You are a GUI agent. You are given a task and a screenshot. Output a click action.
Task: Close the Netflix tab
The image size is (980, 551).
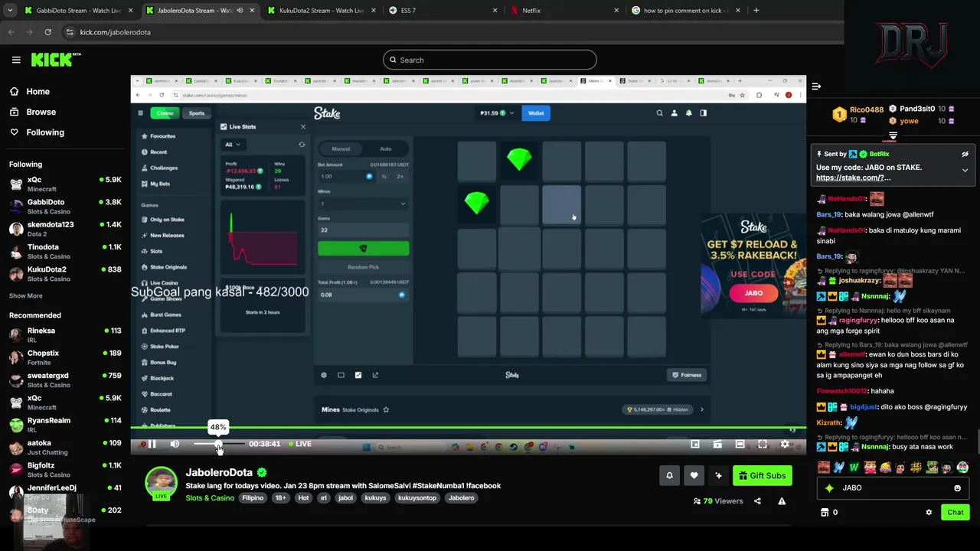pos(616,11)
